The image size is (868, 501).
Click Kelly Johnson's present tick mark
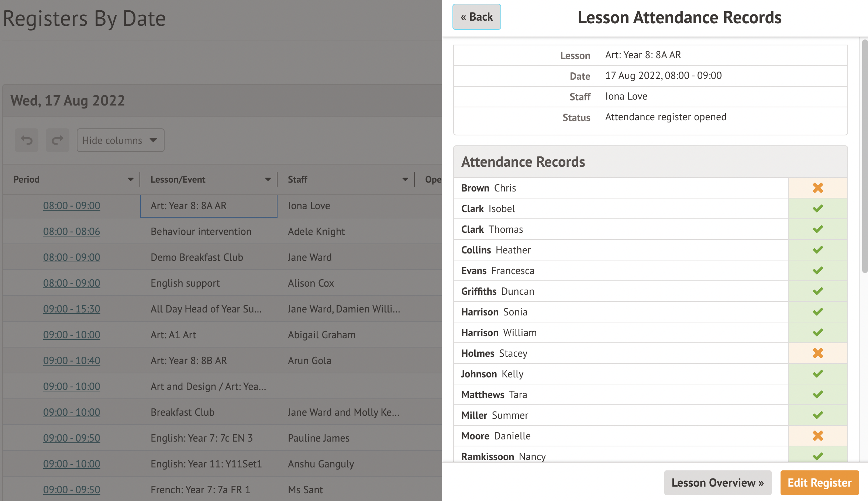click(817, 374)
